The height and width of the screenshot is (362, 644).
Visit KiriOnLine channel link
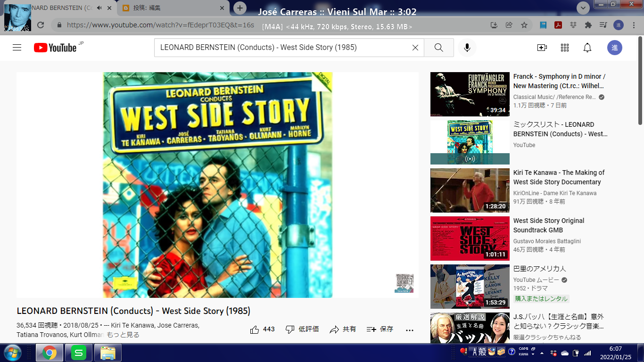555,193
